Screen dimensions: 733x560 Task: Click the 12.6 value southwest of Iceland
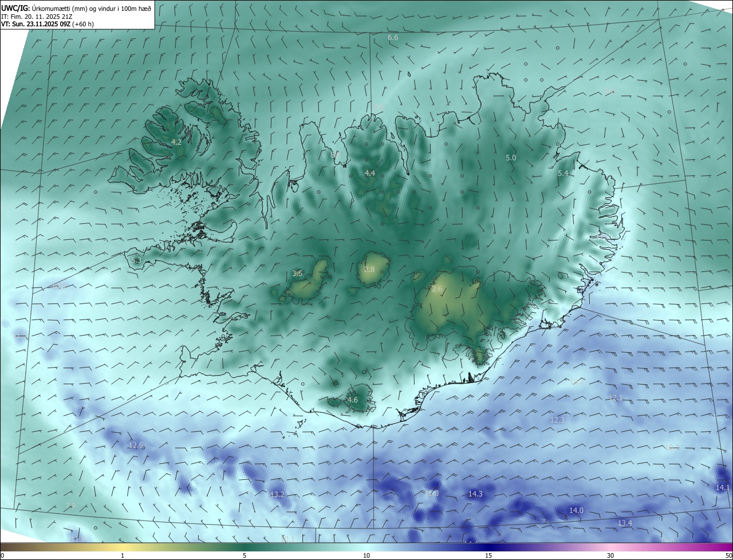click(136, 445)
